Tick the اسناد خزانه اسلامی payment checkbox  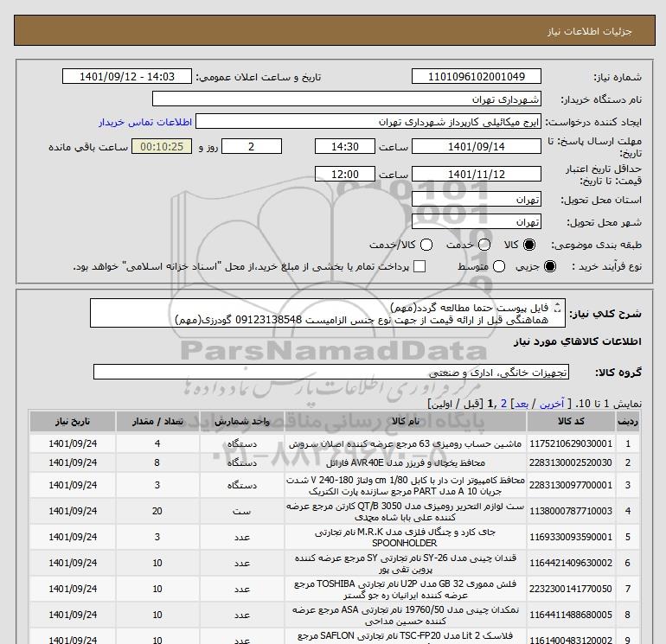(419, 266)
